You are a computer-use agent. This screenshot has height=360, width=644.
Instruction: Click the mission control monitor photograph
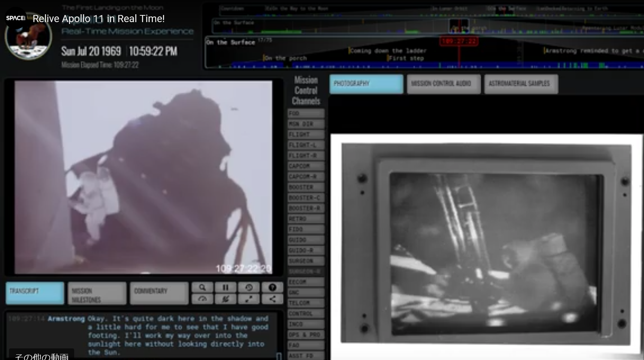486,243
